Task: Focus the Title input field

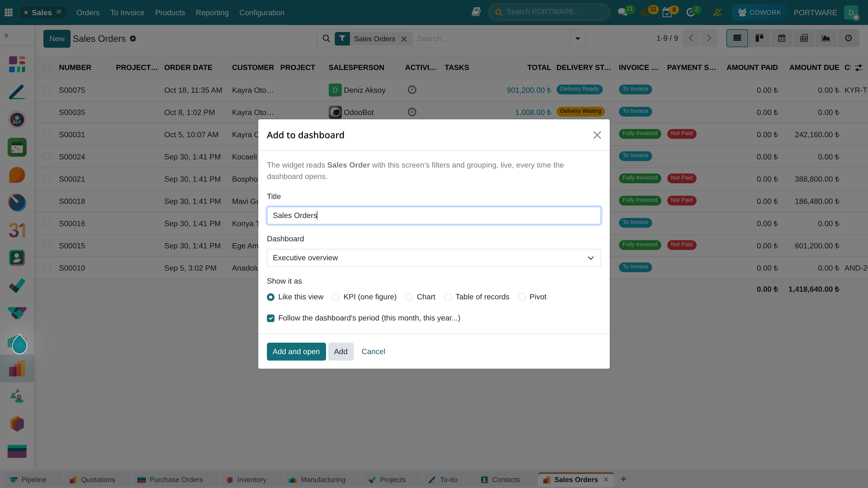Action: [x=434, y=215]
